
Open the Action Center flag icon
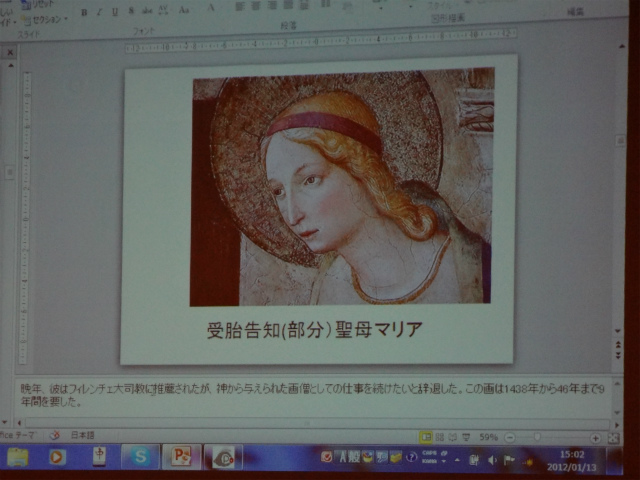coord(509,461)
